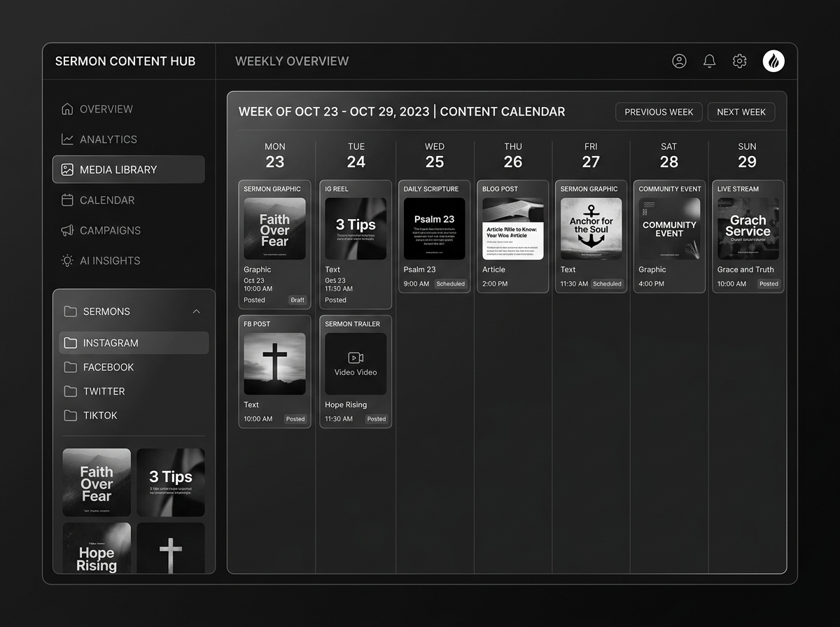The width and height of the screenshot is (840, 627).
Task: Click the Media Library image icon
Action: point(67,169)
